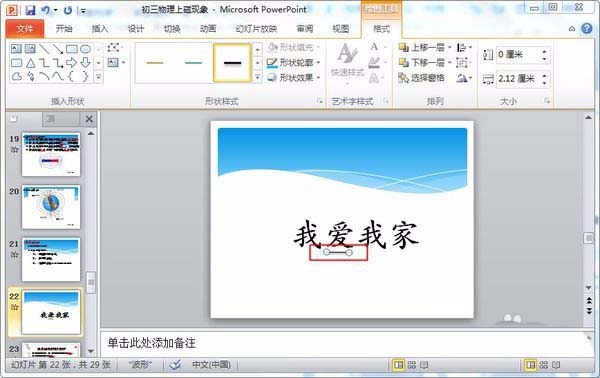
Task: Select the Left Brace shape
Action: pyautogui.click(x=72, y=77)
